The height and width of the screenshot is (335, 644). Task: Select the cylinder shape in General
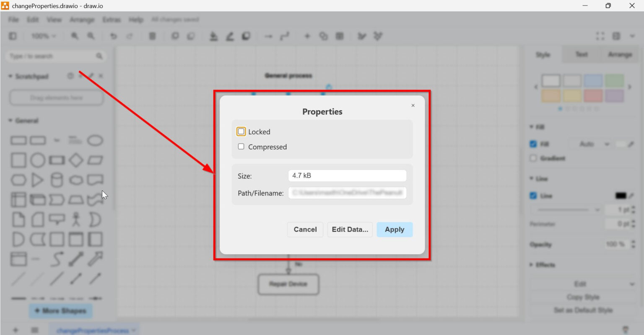pyautogui.click(x=57, y=180)
